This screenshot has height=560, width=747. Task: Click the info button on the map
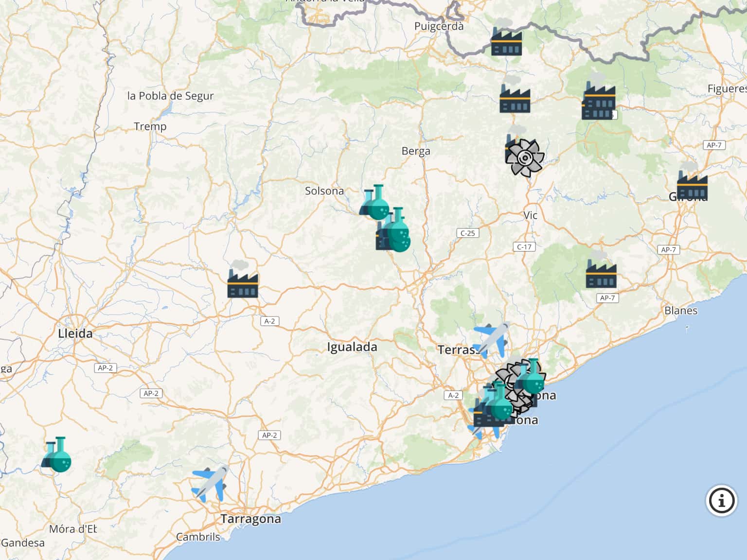[x=721, y=500]
